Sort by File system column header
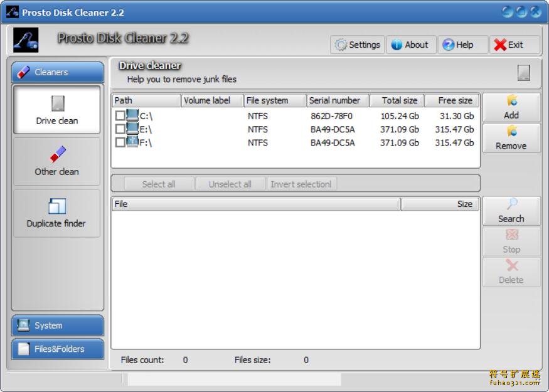The image size is (549, 392). (x=275, y=100)
